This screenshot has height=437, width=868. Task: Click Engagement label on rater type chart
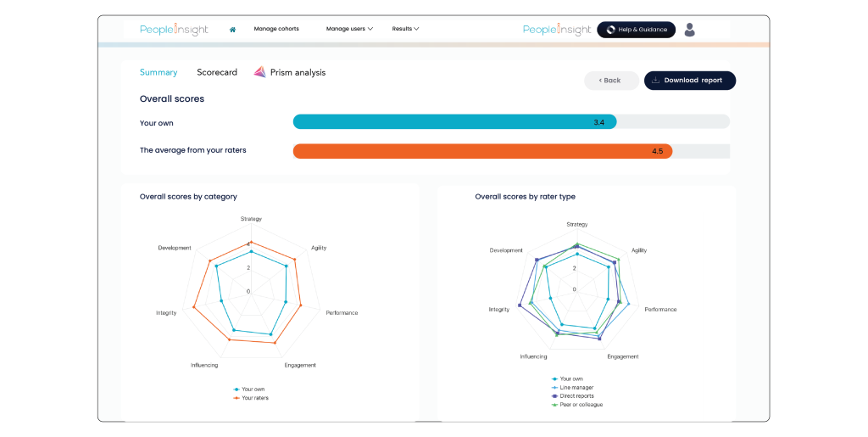click(623, 356)
